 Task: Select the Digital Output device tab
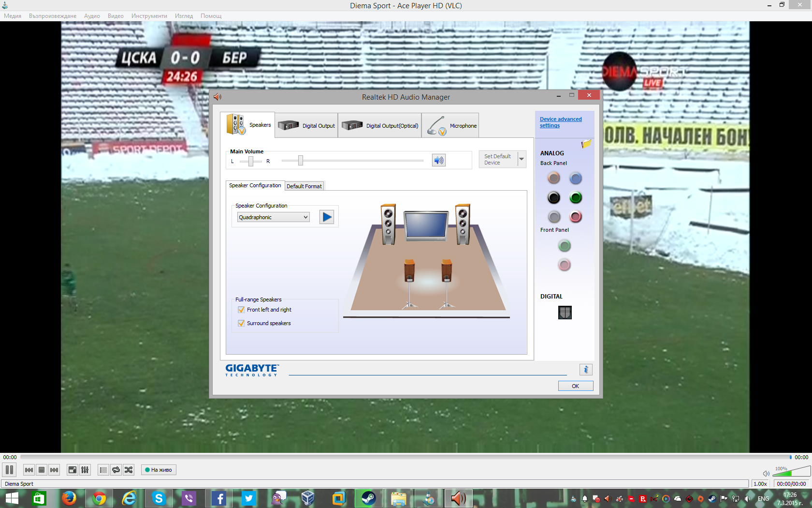click(x=306, y=126)
